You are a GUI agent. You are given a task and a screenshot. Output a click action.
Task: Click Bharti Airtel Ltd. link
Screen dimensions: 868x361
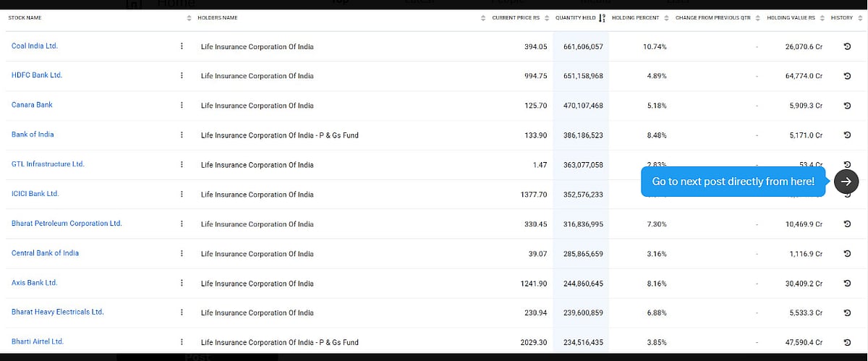pos(38,341)
